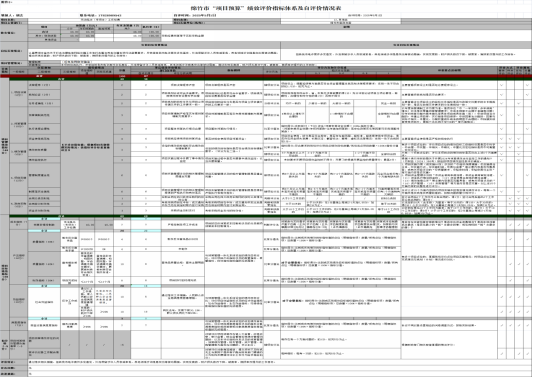This screenshot has width=533, height=378.
Task: Select the bottom-right checkmark cell of the table
Action: [x=527, y=354]
